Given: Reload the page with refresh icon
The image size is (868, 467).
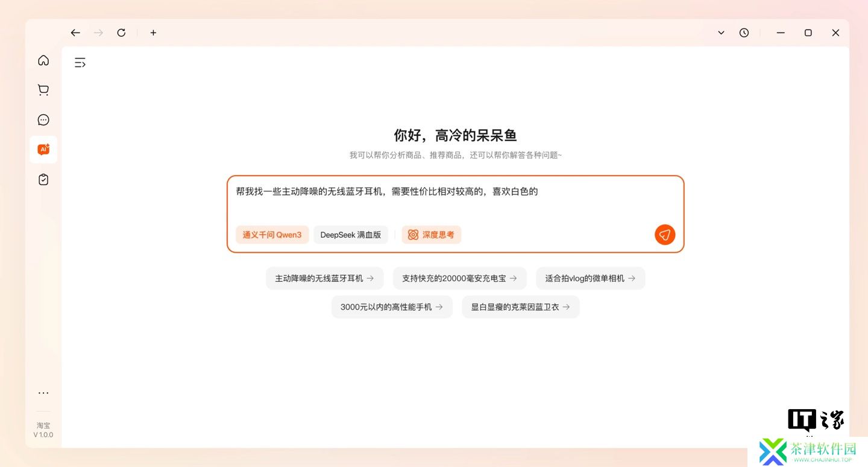Looking at the screenshot, I should coord(121,33).
